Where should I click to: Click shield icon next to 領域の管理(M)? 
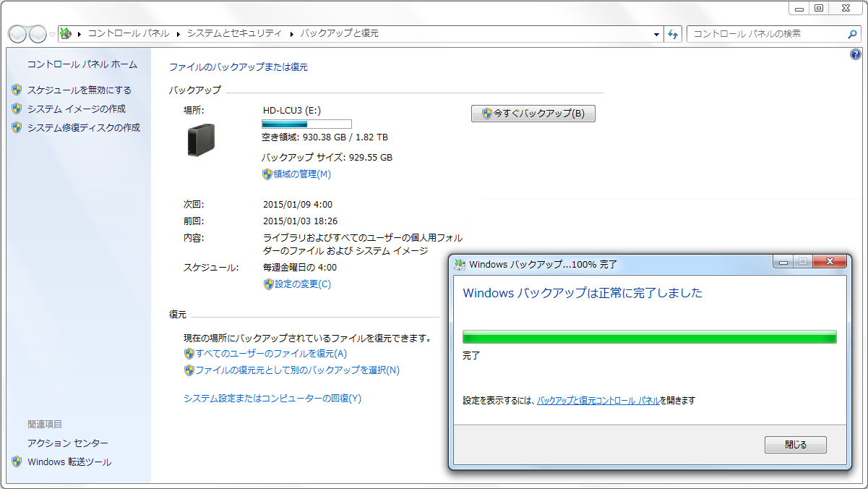[267, 174]
